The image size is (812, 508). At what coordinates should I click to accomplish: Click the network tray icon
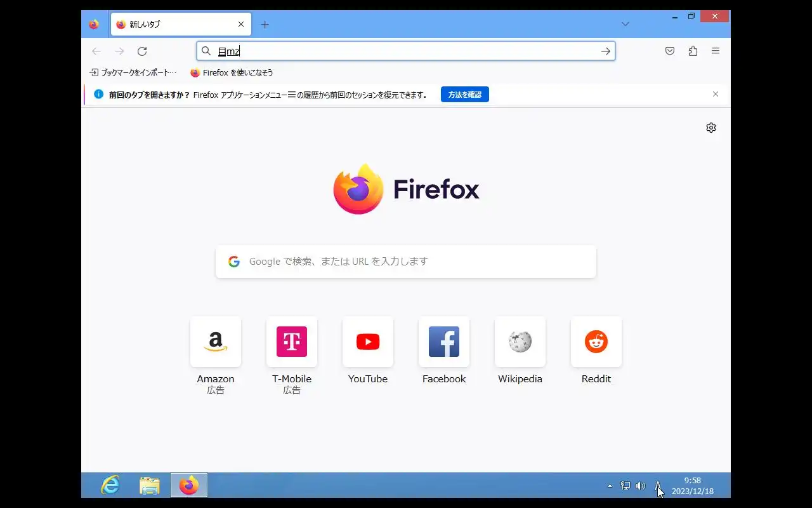[625, 486]
